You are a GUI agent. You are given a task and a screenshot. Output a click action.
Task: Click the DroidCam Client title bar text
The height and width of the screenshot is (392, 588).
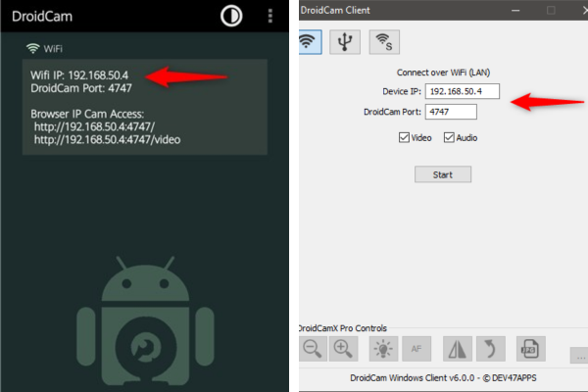click(335, 10)
